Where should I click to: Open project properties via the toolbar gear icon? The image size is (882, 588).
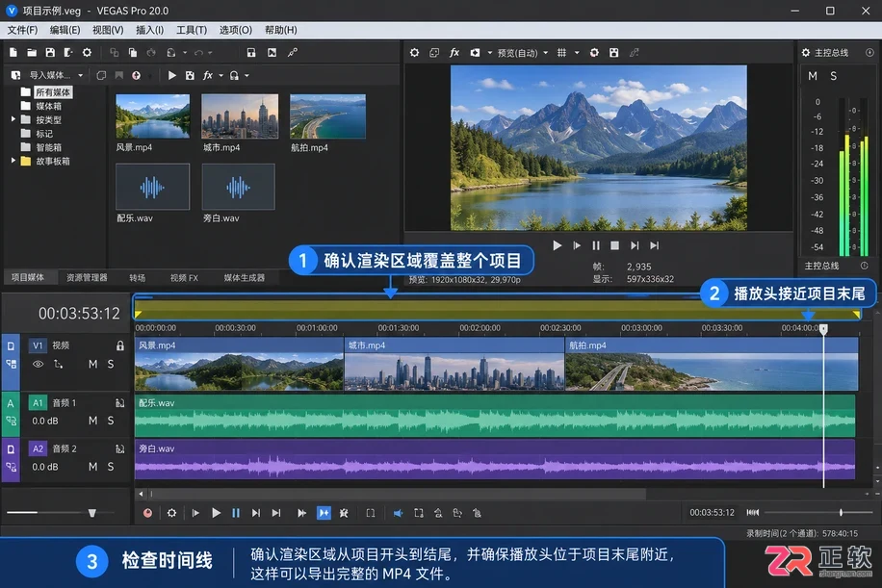pyautogui.click(x=87, y=52)
